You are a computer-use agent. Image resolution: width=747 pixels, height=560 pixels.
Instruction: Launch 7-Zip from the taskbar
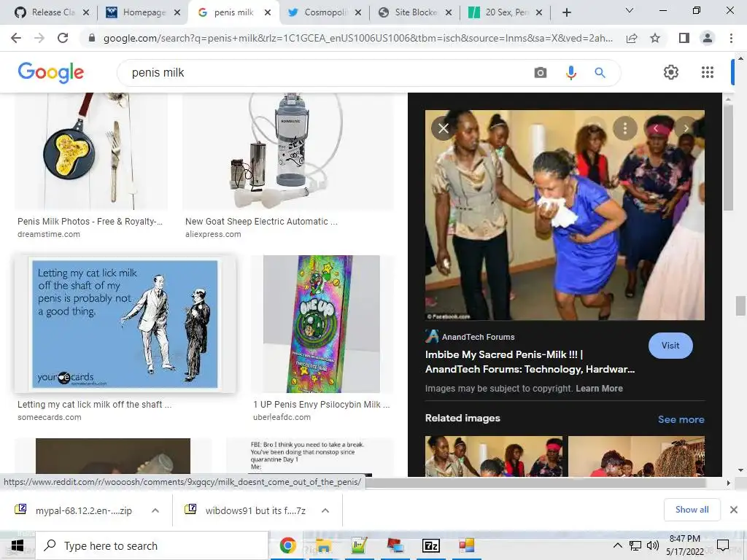click(430, 545)
